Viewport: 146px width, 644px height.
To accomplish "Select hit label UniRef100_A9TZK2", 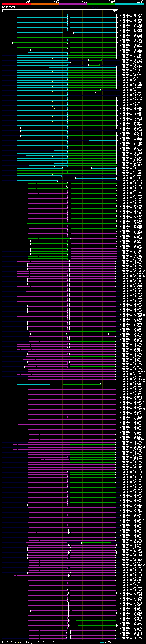I will 131,50.
